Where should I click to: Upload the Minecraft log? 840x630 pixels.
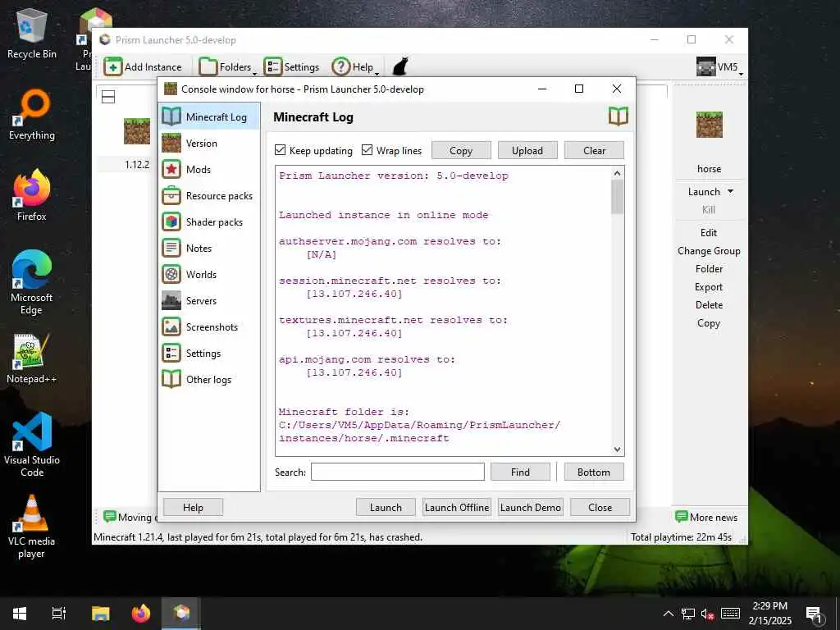point(527,151)
